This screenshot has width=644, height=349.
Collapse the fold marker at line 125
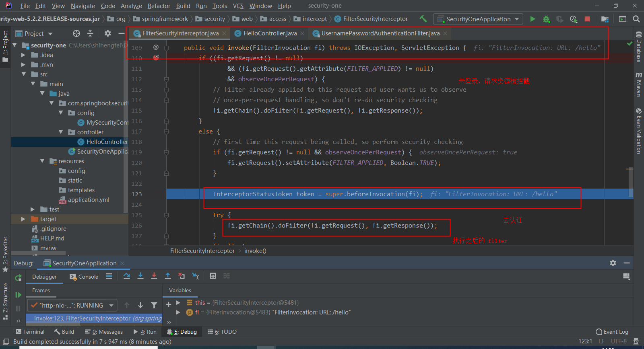[166, 215]
